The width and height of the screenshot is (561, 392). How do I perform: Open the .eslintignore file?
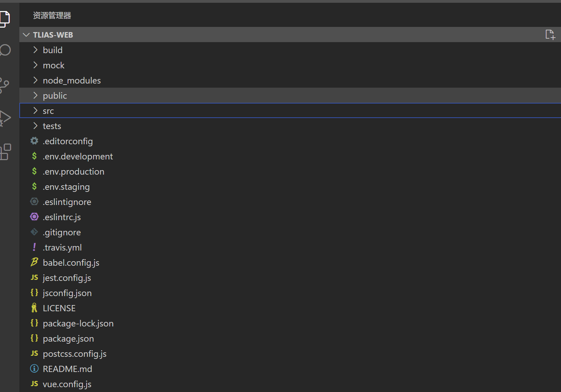[x=67, y=202]
